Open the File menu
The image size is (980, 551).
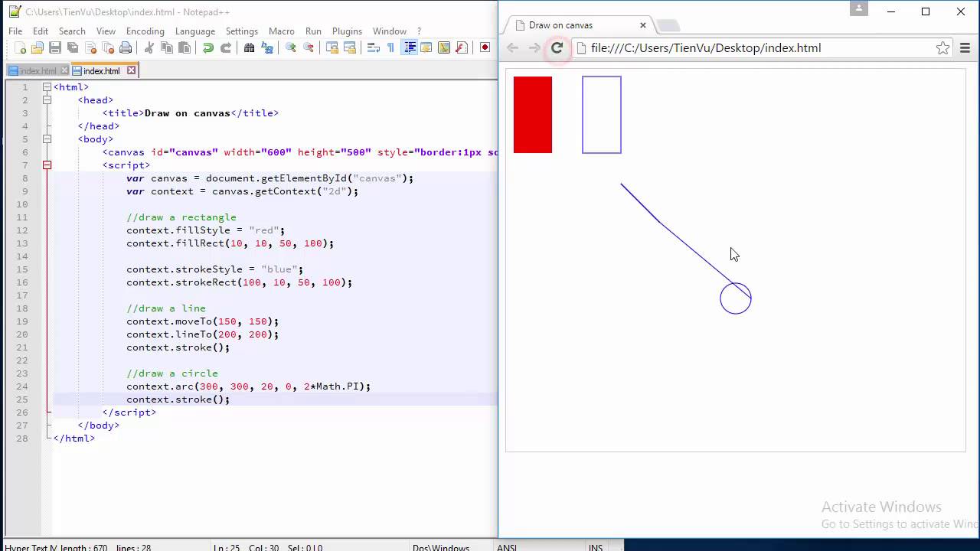point(15,31)
